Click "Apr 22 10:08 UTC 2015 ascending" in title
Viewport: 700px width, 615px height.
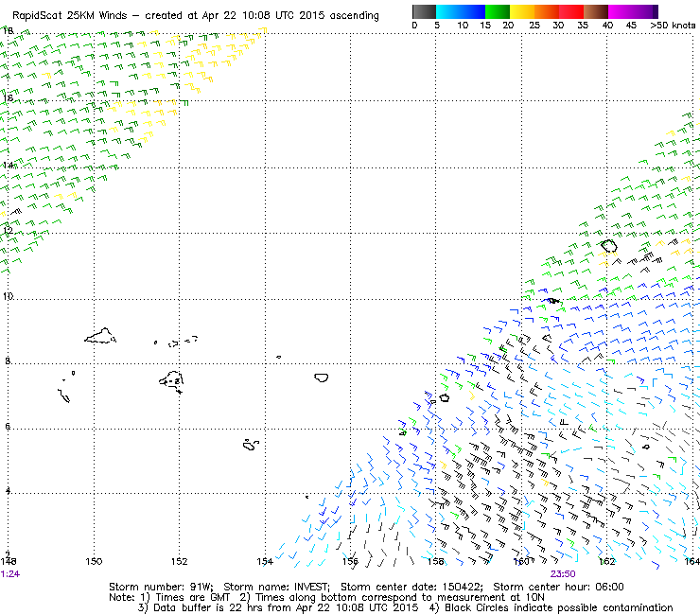tap(290, 16)
